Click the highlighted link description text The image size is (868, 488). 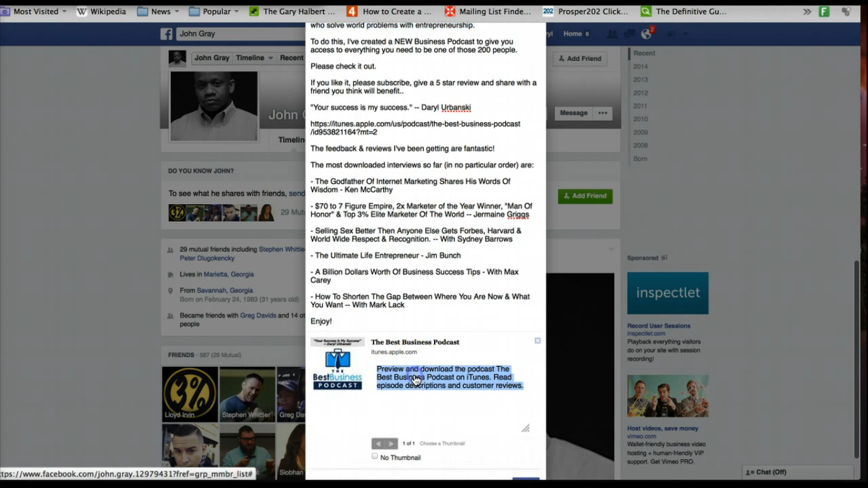pyautogui.click(x=450, y=377)
